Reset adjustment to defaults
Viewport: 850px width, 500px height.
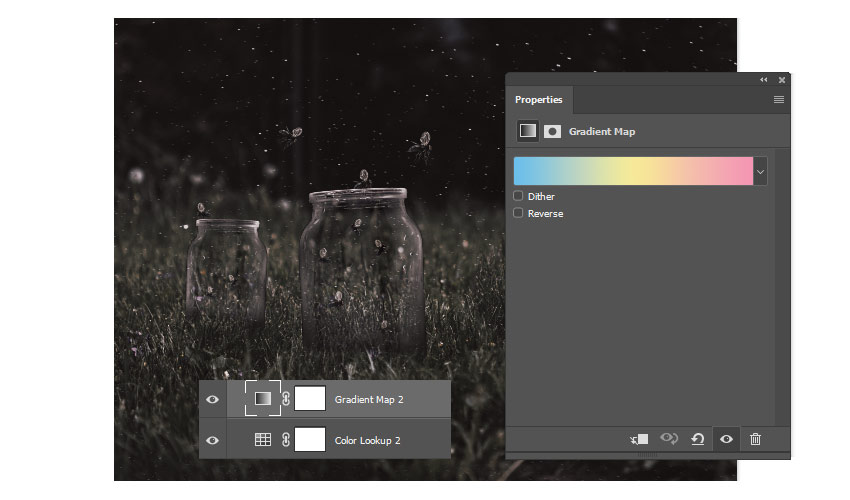pyautogui.click(x=698, y=439)
